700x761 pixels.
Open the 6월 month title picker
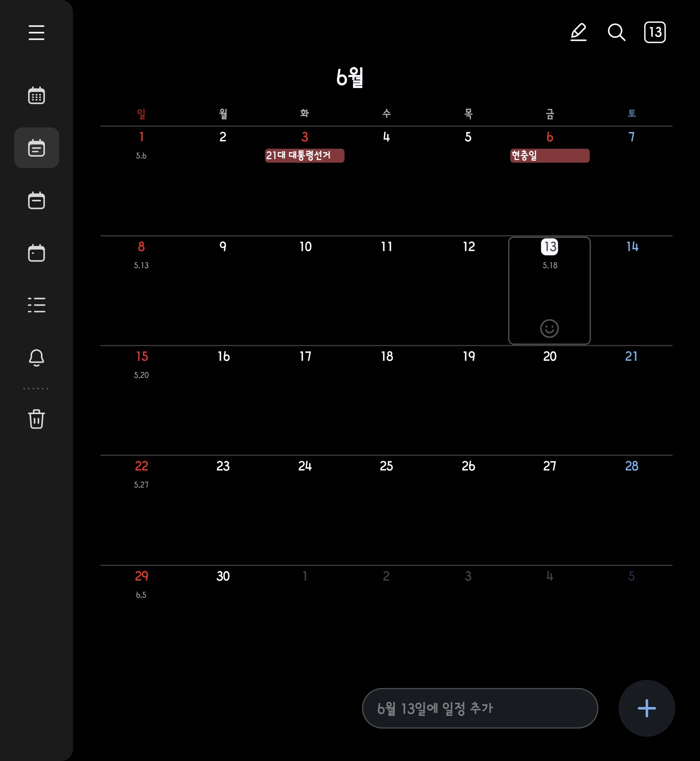350,77
